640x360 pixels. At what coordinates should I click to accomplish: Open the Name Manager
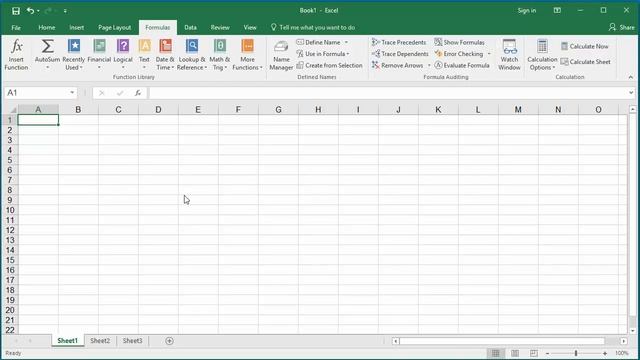click(x=281, y=55)
